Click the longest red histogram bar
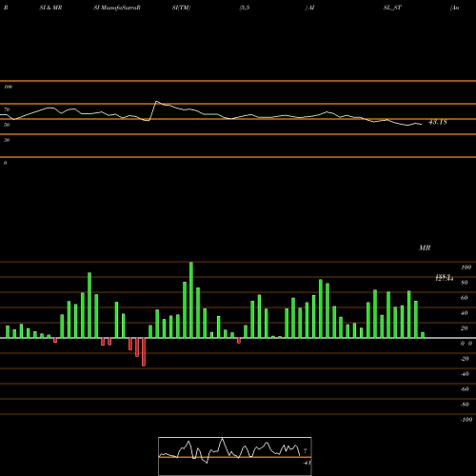This screenshot has width=476, height=476. 144,352
